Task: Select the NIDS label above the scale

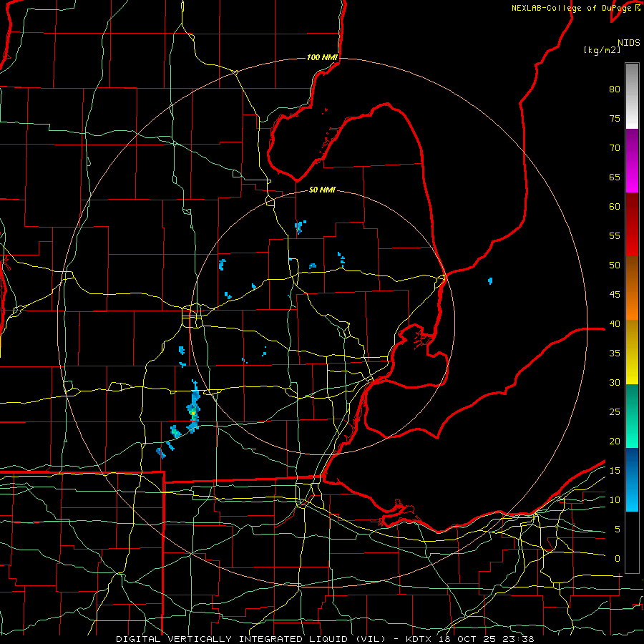Action: tap(629, 43)
